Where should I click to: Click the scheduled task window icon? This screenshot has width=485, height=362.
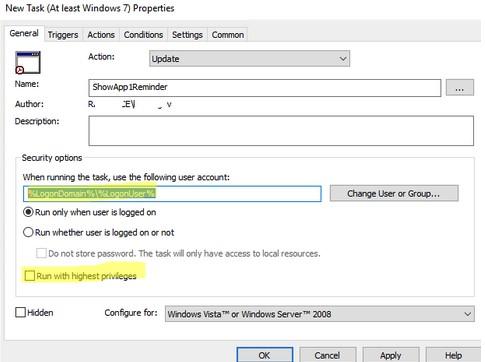pyautogui.click(x=28, y=62)
